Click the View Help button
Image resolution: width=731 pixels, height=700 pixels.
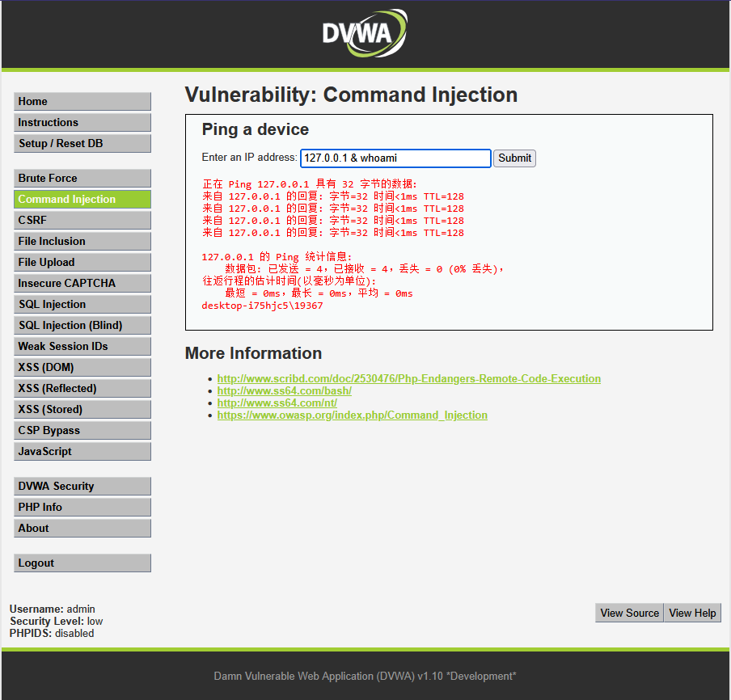pyautogui.click(x=692, y=613)
